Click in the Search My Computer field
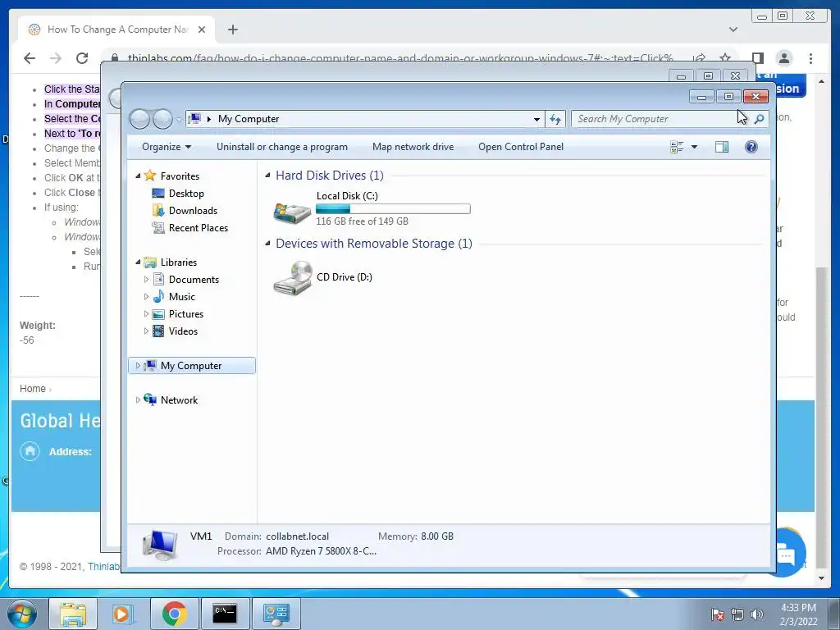The height and width of the screenshot is (630, 840). [x=662, y=119]
